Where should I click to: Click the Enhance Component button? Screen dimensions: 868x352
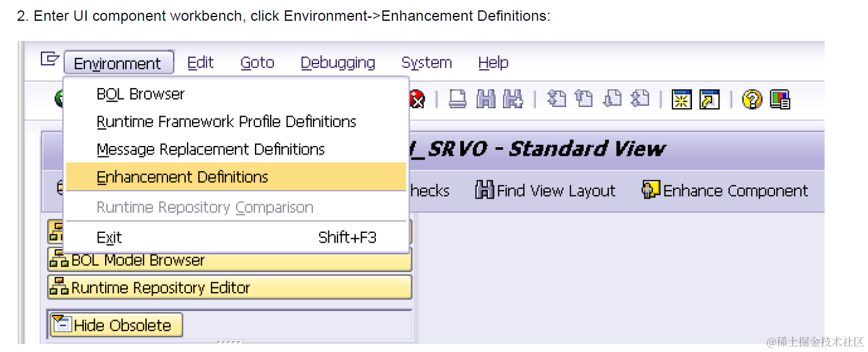coord(725,191)
